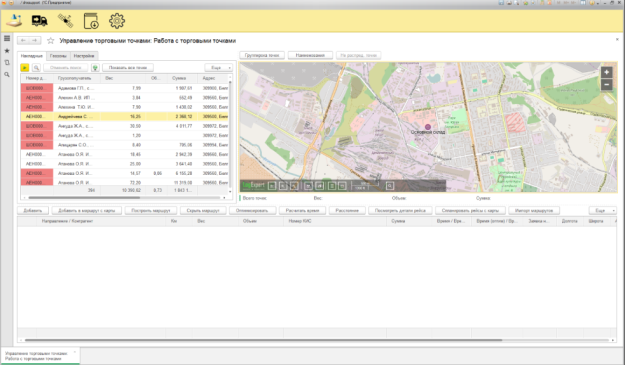Switch to the Настройки tab
The height and width of the screenshot is (365, 625).
pyautogui.click(x=84, y=56)
